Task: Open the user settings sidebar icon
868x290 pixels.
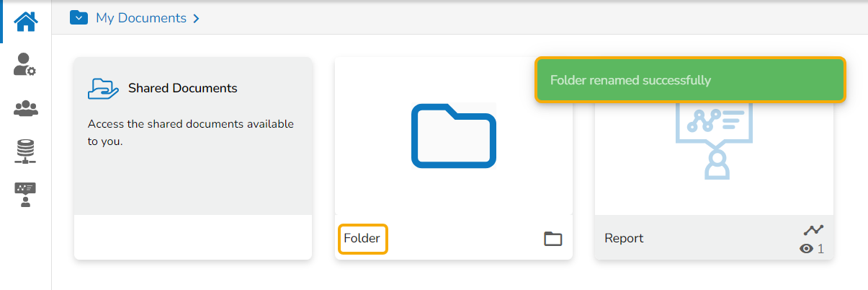Action: point(25,65)
